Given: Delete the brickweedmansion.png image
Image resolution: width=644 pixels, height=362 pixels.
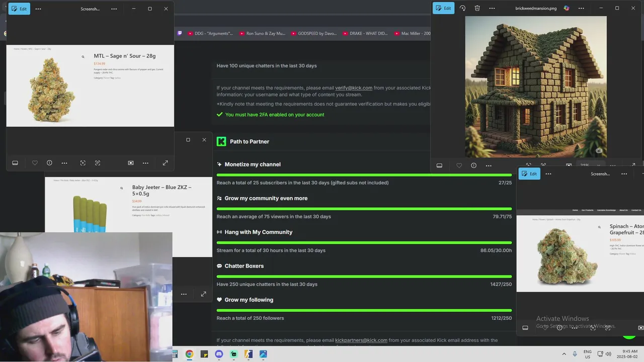Looking at the screenshot, I should (477, 8).
